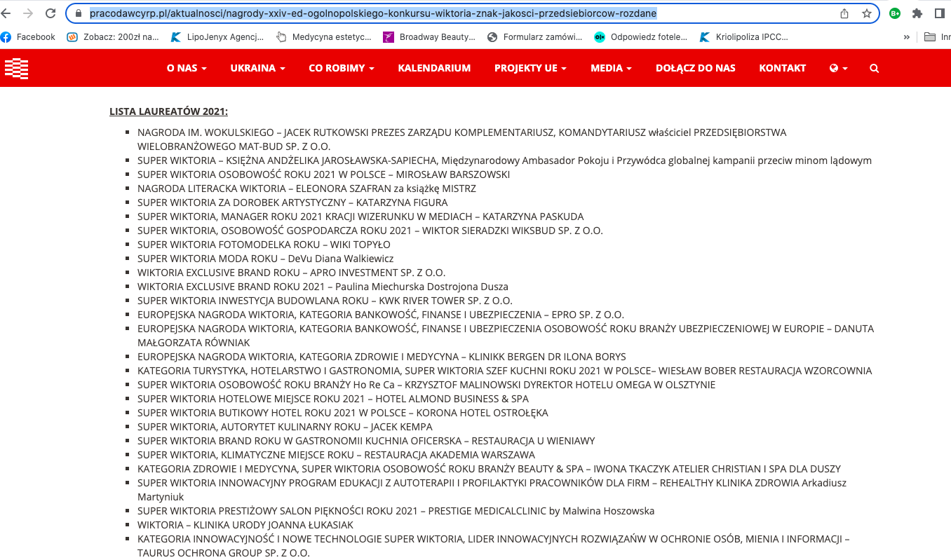Click the DANUTA MAŁGORZATA RÓWNIAK entry

tap(506, 336)
